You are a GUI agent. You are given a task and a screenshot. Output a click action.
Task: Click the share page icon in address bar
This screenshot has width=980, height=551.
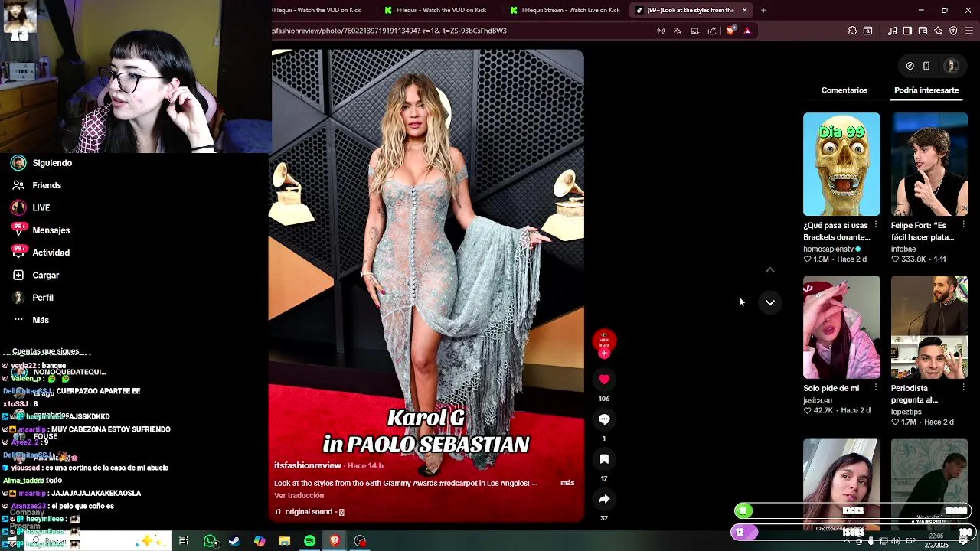(712, 31)
